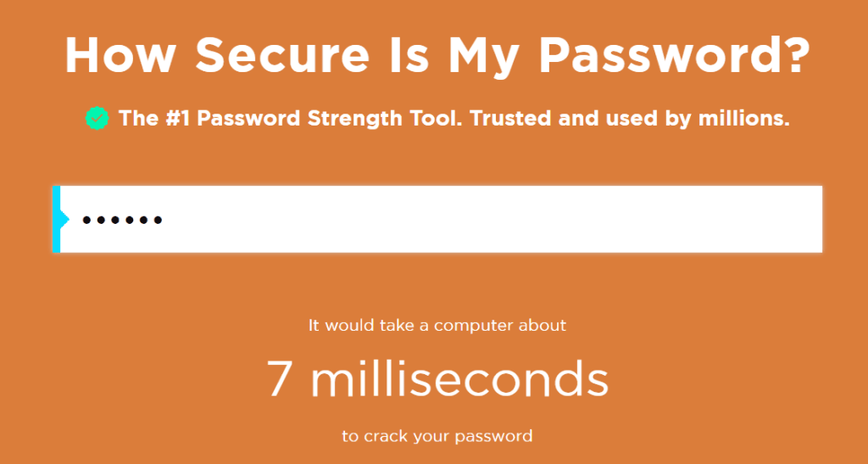Click "Trusted and used by millions" phrase

click(x=630, y=119)
